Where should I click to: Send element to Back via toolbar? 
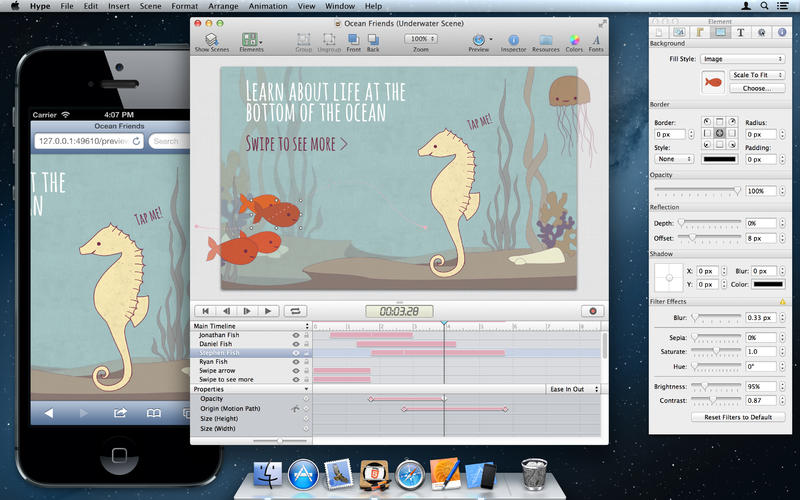[373, 39]
